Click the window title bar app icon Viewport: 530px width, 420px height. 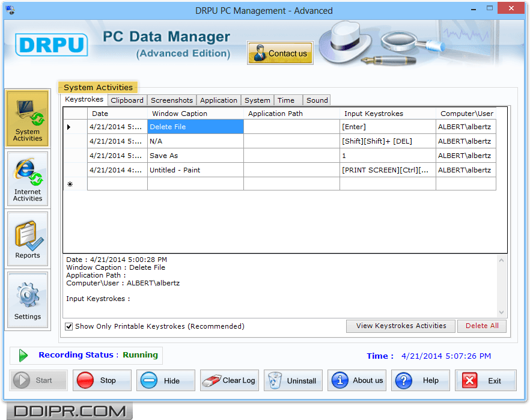tap(10, 10)
